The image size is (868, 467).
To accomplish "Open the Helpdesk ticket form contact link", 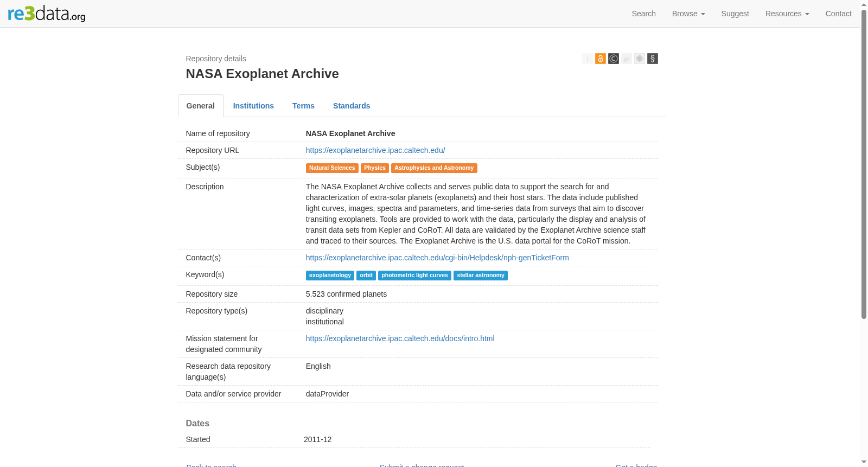I will pyautogui.click(x=437, y=258).
